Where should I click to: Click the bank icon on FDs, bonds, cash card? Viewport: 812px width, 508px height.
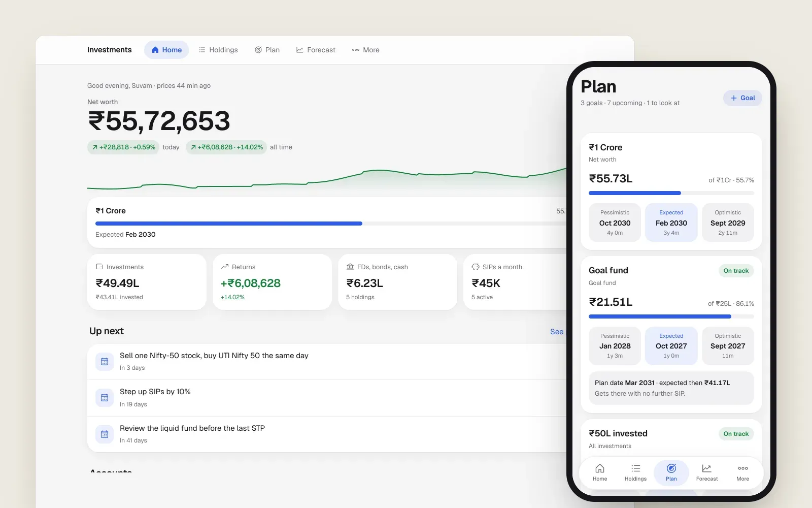pos(350,267)
